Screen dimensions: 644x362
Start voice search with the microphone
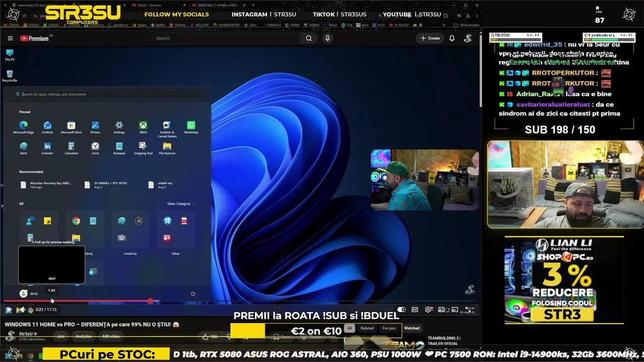[x=328, y=38]
